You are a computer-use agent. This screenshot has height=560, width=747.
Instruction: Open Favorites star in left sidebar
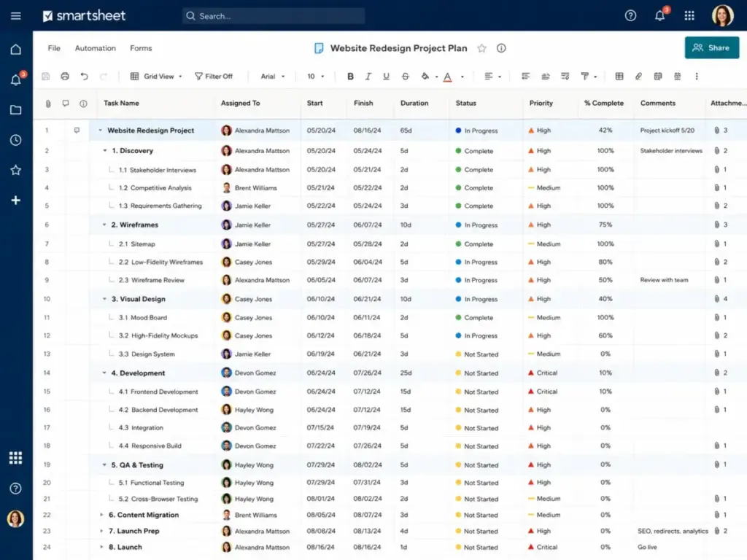point(16,170)
